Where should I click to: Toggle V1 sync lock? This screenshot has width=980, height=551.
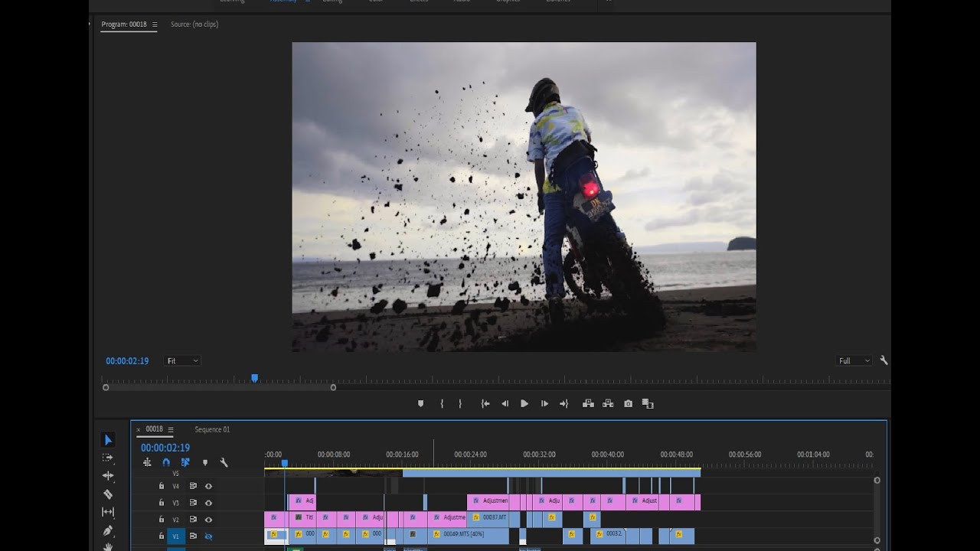coord(193,536)
